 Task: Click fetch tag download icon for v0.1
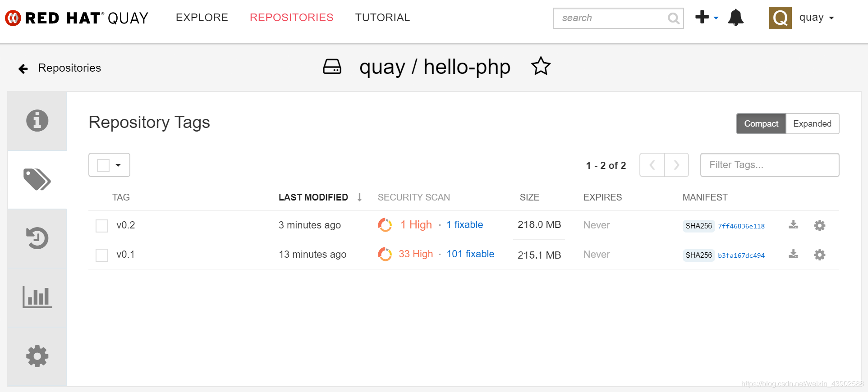click(794, 254)
